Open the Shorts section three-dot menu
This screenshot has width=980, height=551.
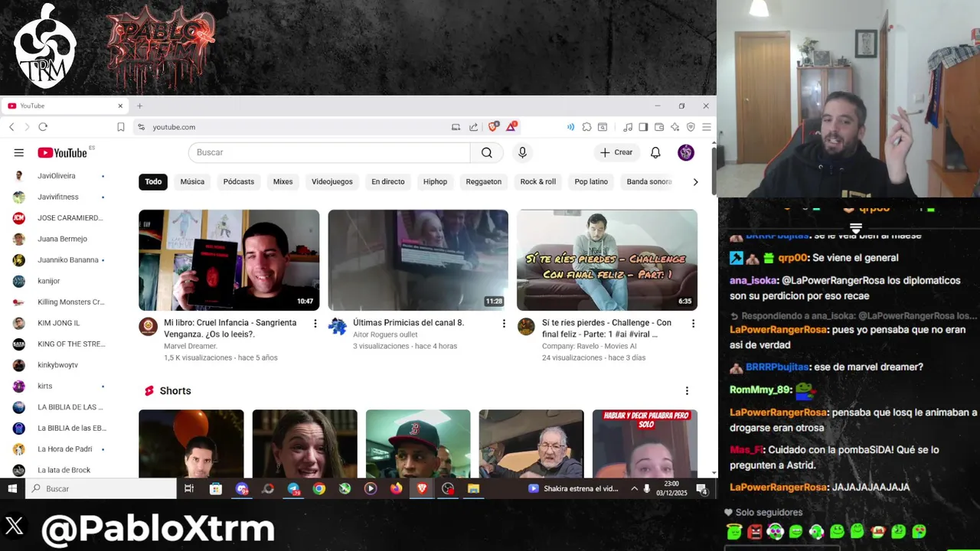tap(687, 391)
